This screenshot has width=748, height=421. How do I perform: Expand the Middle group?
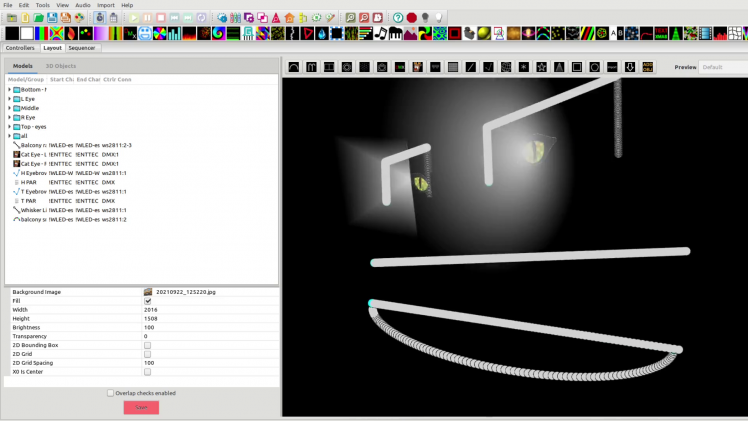[10, 108]
